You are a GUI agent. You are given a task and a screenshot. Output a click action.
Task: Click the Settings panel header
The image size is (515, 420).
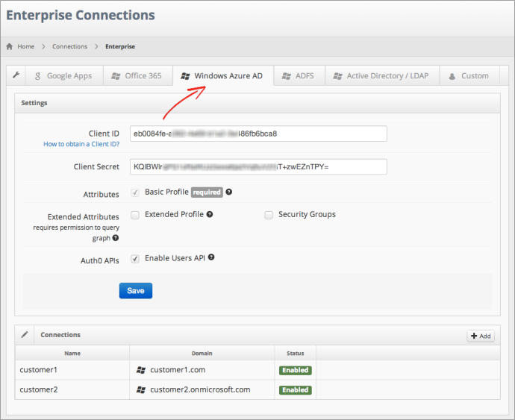pyautogui.click(x=257, y=103)
